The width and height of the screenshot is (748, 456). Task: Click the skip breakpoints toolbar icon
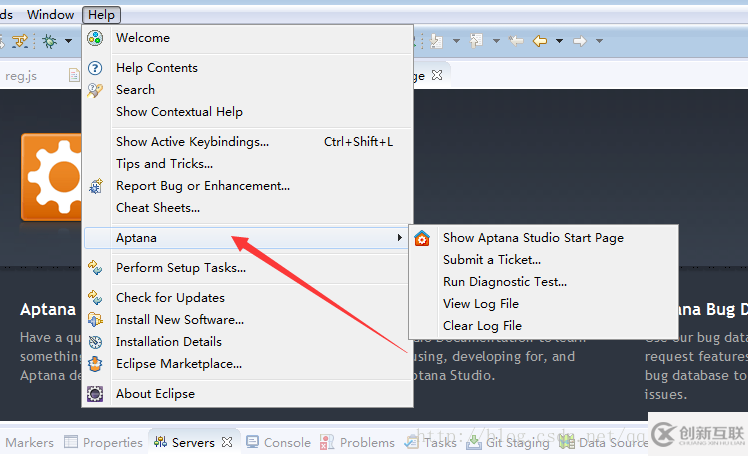21,41
